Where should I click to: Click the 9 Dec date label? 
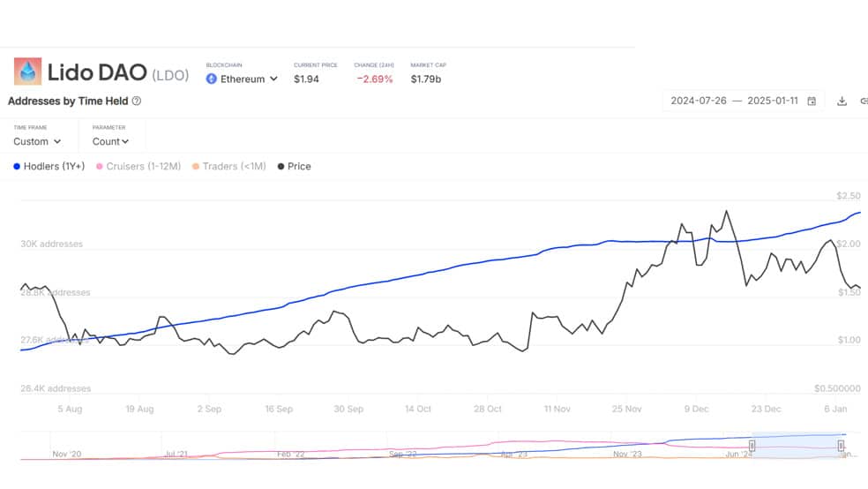(x=696, y=410)
